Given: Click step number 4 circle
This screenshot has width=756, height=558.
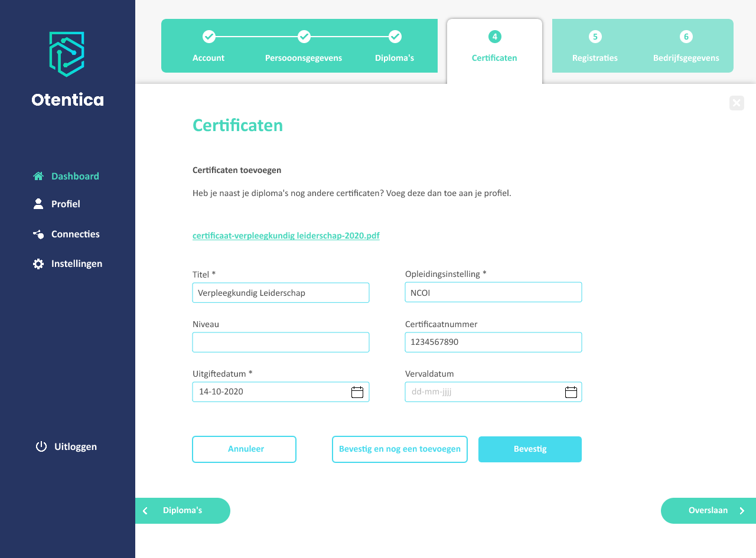Looking at the screenshot, I should 495,37.
